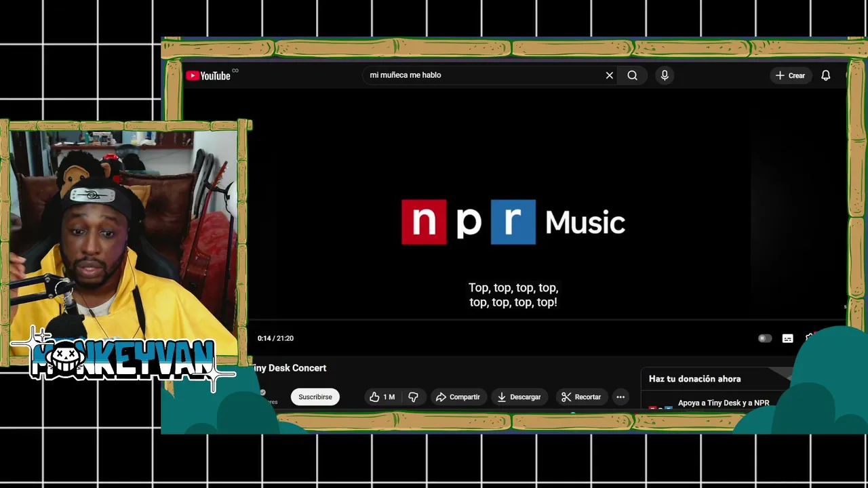This screenshot has width=868, height=488.
Task: Select the 'Tiny Desk Concert' title
Action: 290,368
